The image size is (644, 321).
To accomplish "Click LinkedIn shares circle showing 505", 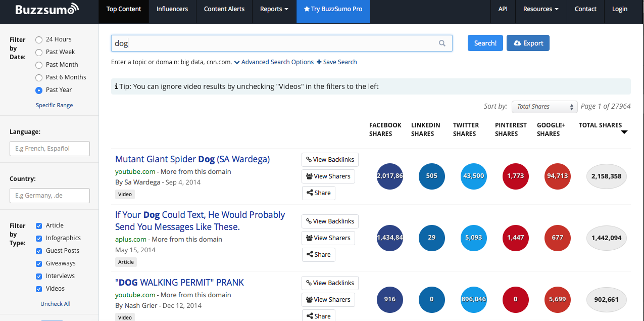I will [432, 176].
